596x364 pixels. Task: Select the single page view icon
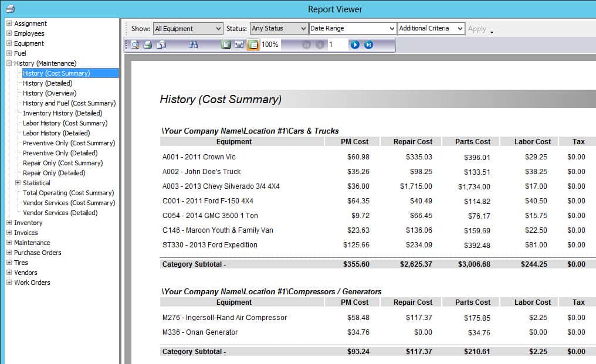[x=226, y=45]
